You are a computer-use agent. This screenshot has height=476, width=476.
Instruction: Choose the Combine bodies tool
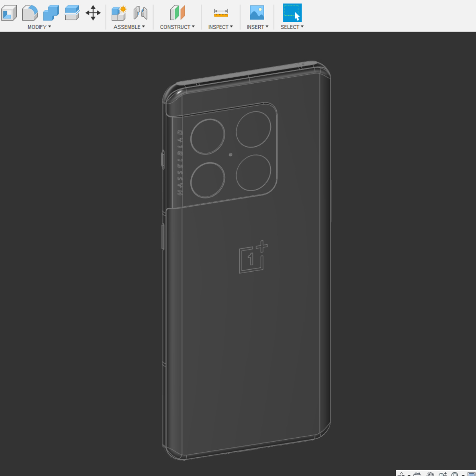point(51,13)
